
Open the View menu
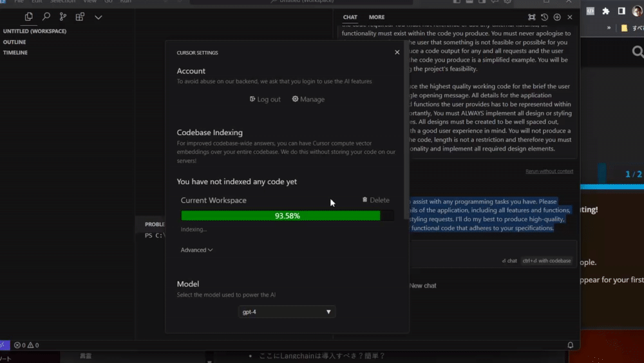[90, 2]
